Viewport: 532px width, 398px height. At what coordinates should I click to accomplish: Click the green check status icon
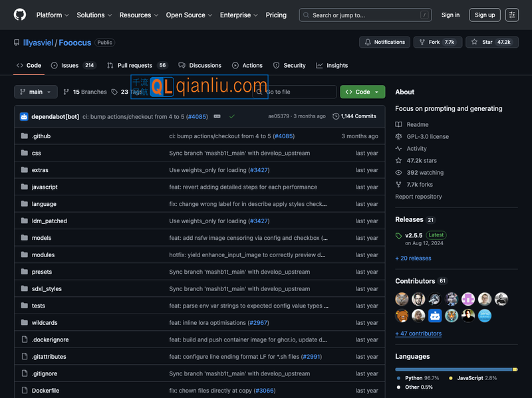[232, 116]
